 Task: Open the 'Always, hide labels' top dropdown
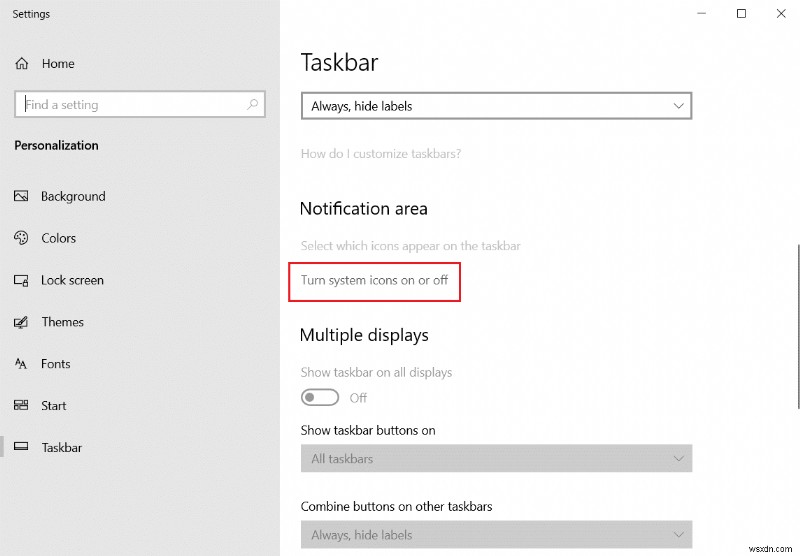pyautogui.click(x=496, y=106)
